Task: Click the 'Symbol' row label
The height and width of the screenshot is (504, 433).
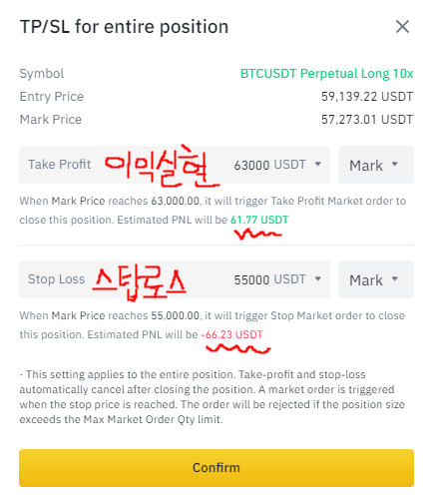Action: click(42, 74)
